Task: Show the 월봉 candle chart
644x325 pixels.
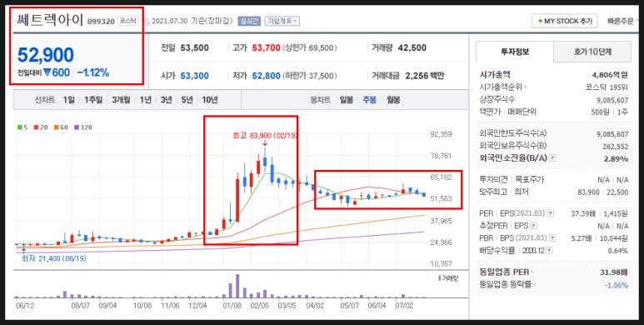Action: (x=393, y=100)
